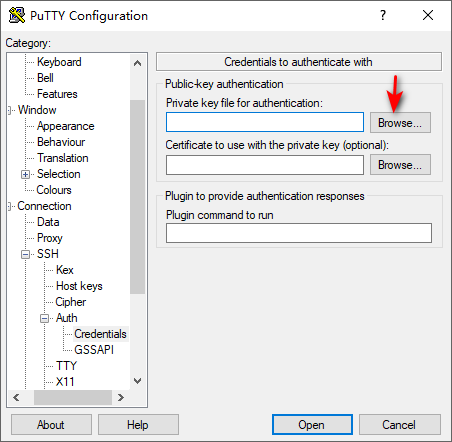The height and width of the screenshot is (442, 452).
Task: Browse for certificate file
Action: [x=400, y=165]
